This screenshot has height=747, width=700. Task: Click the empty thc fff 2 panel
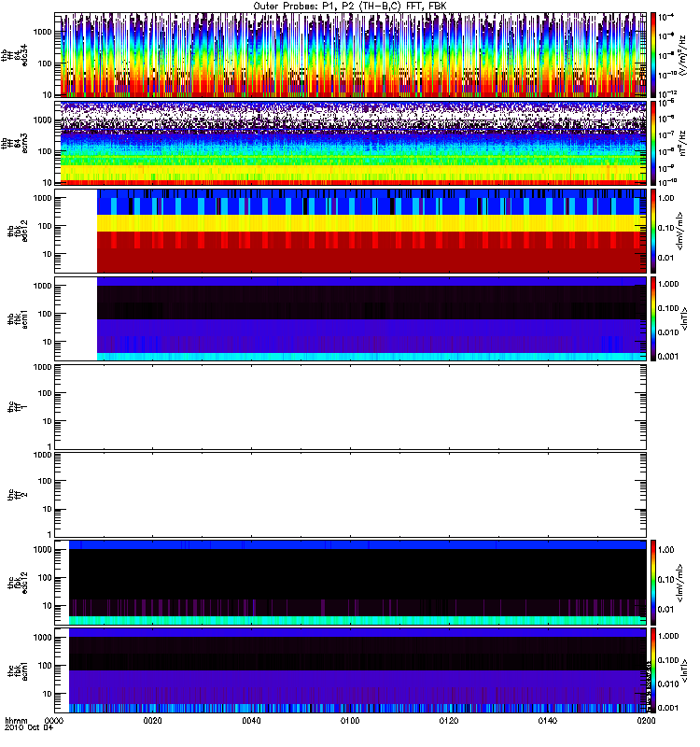[350, 495]
